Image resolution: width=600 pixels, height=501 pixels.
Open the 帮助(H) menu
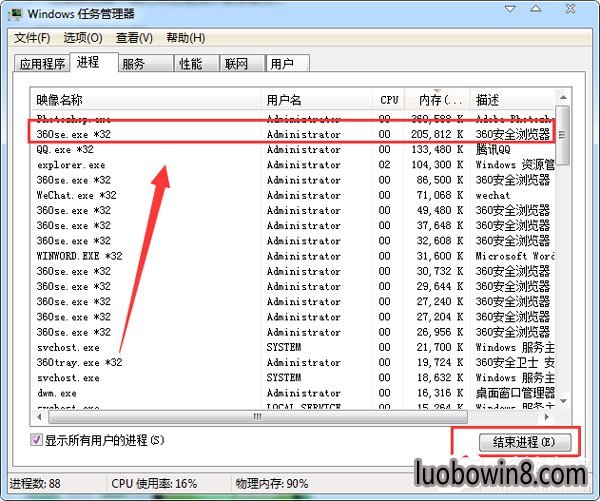click(184, 38)
